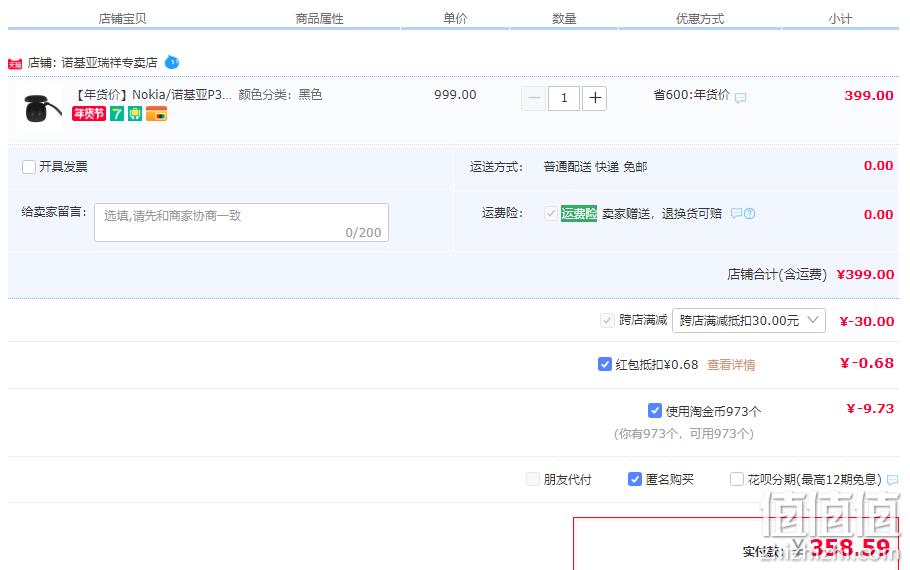
Task: Toggle the 运费险 checkbox
Action: click(551, 214)
